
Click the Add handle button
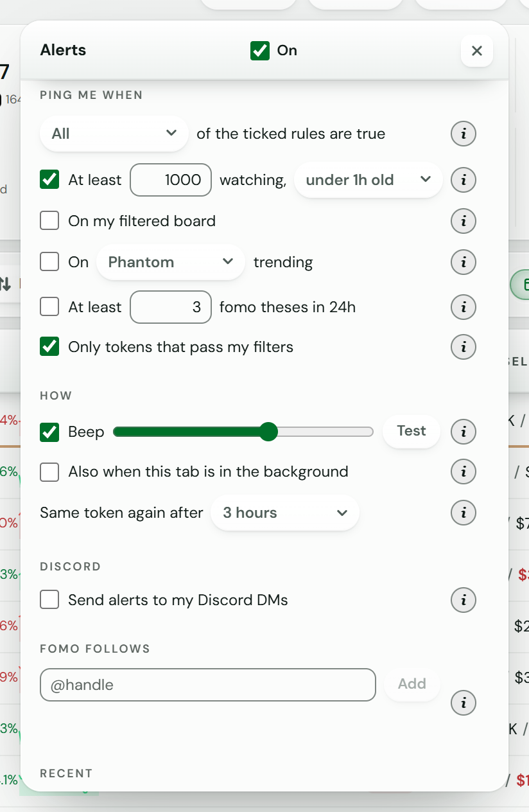pyautogui.click(x=412, y=684)
